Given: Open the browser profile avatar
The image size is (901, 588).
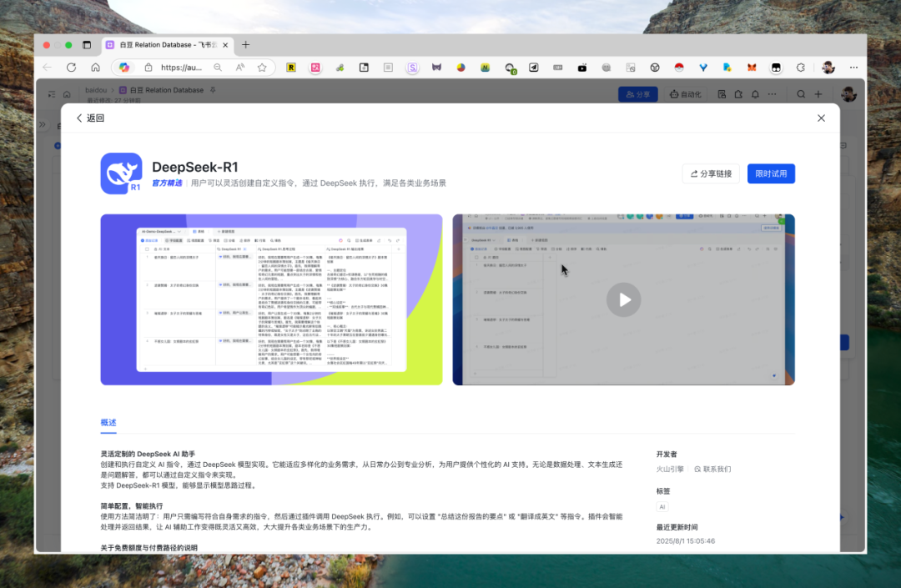Looking at the screenshot, I should tap(828, 68).
